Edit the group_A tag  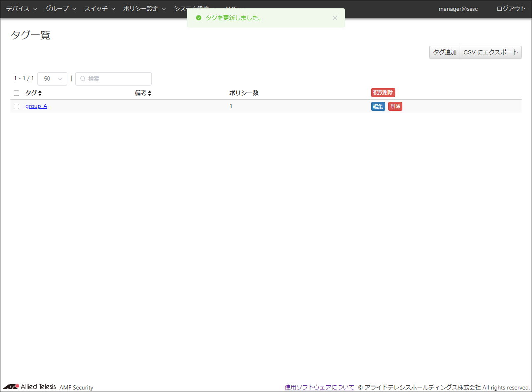pyautogui.click(x=378, y=106)
